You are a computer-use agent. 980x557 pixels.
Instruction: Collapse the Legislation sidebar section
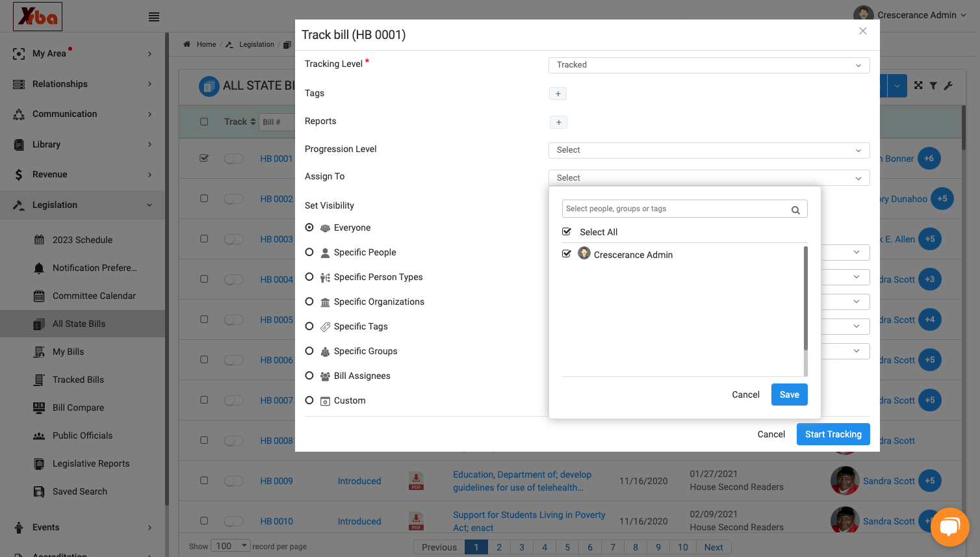tap(83, 205)
